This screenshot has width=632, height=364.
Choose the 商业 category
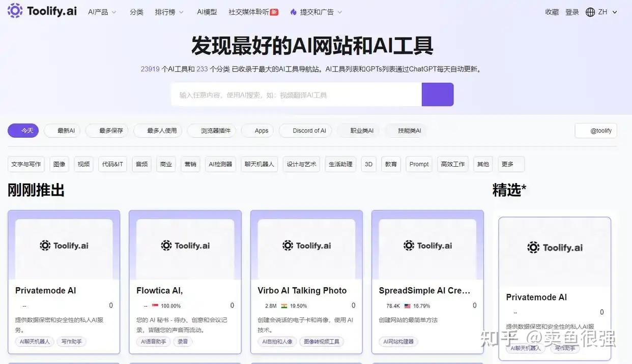[166, 164]
